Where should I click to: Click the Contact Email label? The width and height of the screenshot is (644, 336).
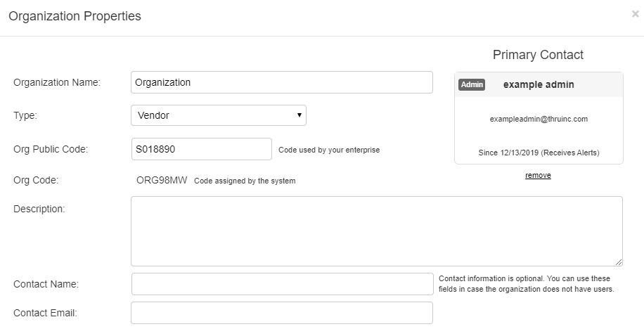pyautogui.click(x=45, y=313)
